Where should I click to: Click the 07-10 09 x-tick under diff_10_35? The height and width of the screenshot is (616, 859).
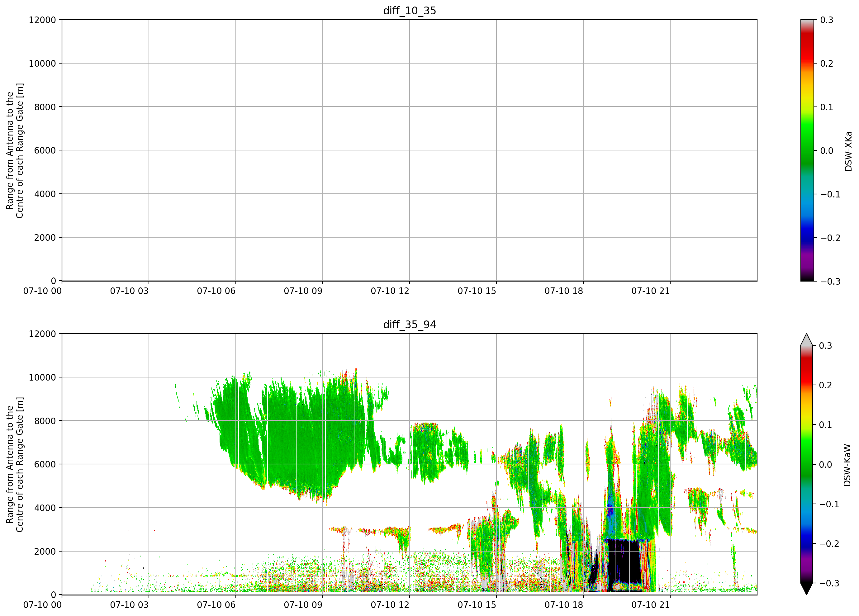[x=303, y=291]
